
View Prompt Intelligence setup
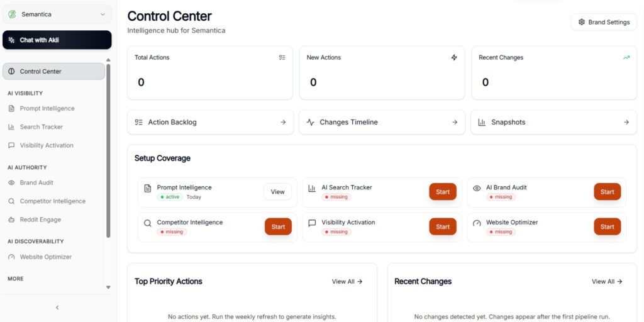[x=277, y=192]
